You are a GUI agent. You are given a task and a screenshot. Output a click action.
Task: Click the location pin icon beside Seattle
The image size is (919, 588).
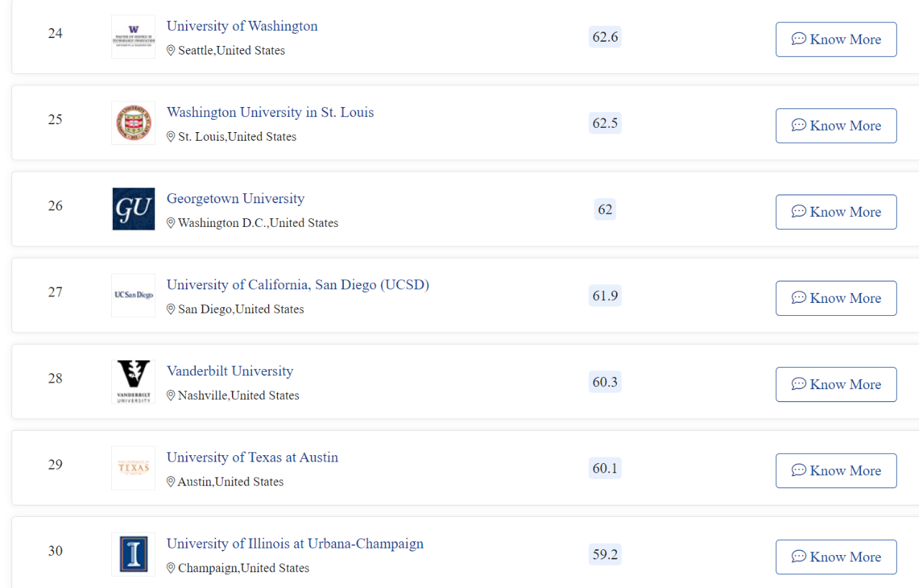pos(171,50)
